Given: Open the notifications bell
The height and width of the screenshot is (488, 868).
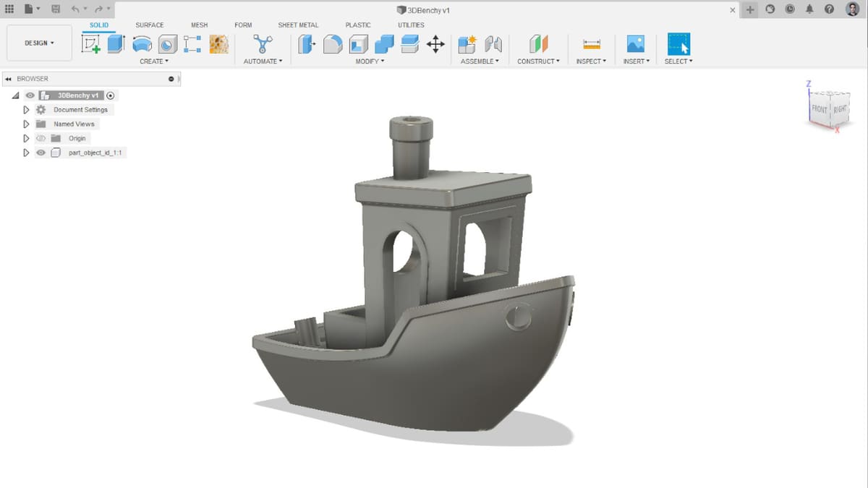Looking at the screenshot, I should (809, 9).
